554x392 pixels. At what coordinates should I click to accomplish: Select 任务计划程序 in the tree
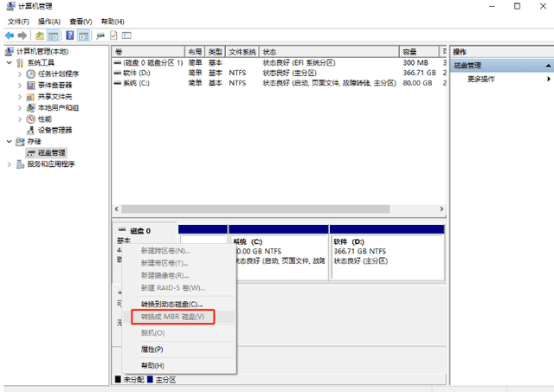click(58, 74)
